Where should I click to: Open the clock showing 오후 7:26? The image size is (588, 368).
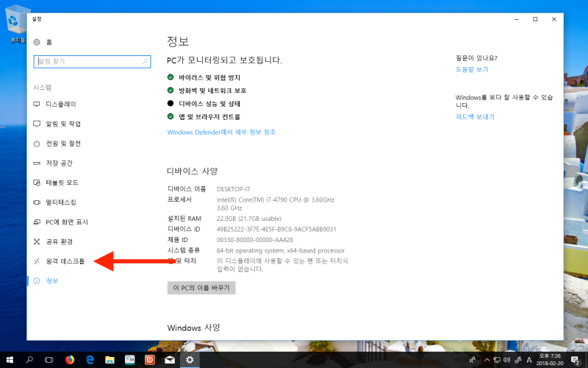(550, 359)
